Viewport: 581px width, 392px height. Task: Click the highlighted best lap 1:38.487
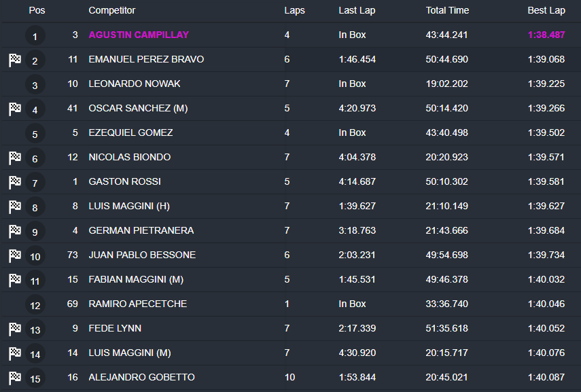pyautogui.click(x=546, y=35)
